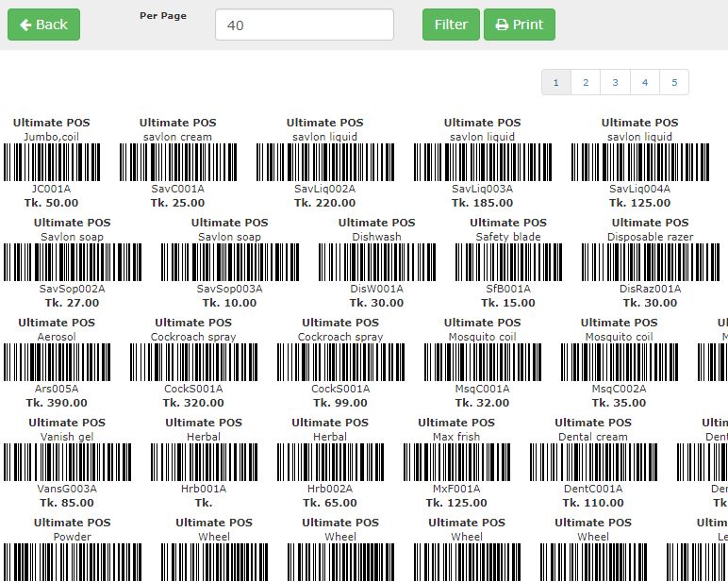The height and width of the screenshot is (582, 728).
Task: Click the 'Per Page' label
Action: click(x=163, y=15)
